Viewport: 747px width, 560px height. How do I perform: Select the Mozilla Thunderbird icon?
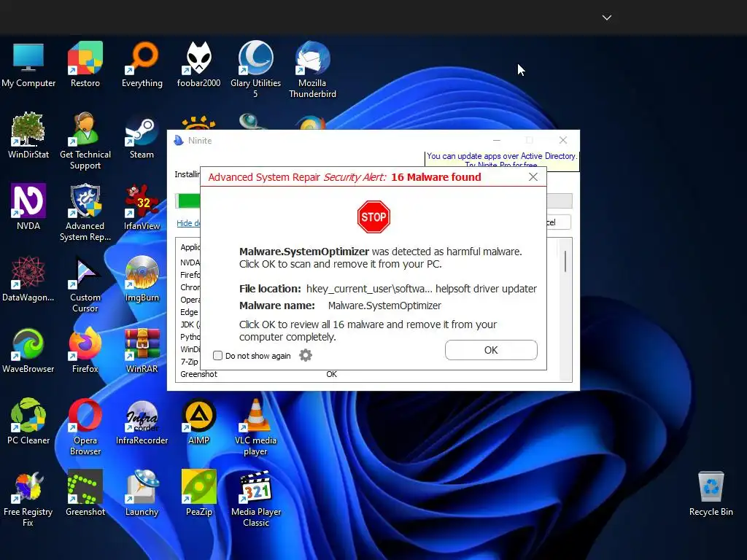tap(312, 70)
